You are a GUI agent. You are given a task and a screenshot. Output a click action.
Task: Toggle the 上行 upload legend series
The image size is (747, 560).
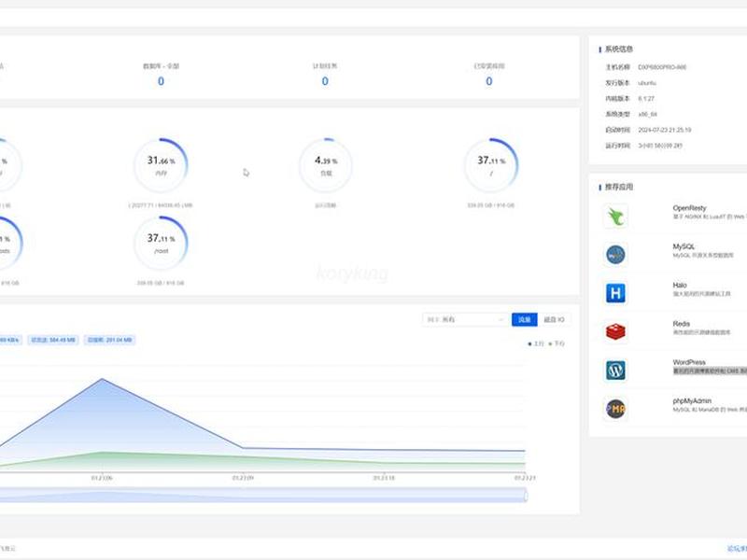point(536,343)
